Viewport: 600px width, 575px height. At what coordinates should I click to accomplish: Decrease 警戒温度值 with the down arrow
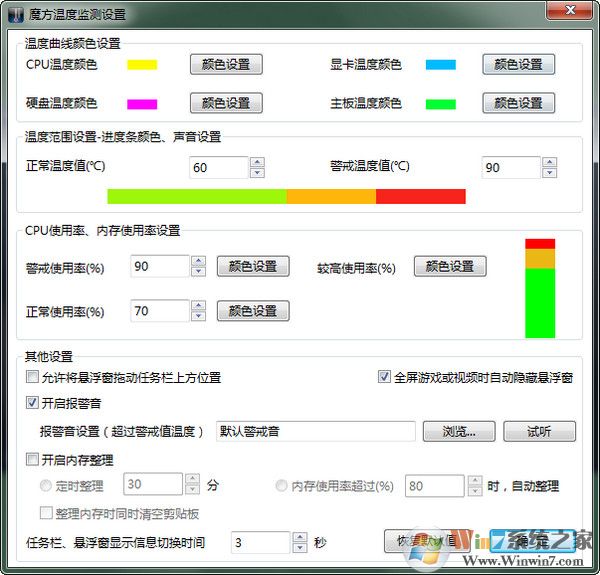pos(549,173)
